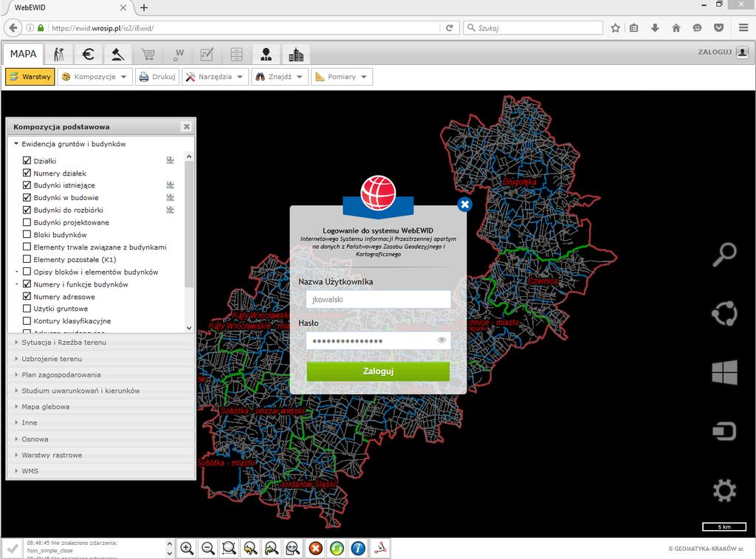756x559 pixels.
Task: Open a new browser tab with the plus button
Action: pyautogui.click(x=144, y=7)
